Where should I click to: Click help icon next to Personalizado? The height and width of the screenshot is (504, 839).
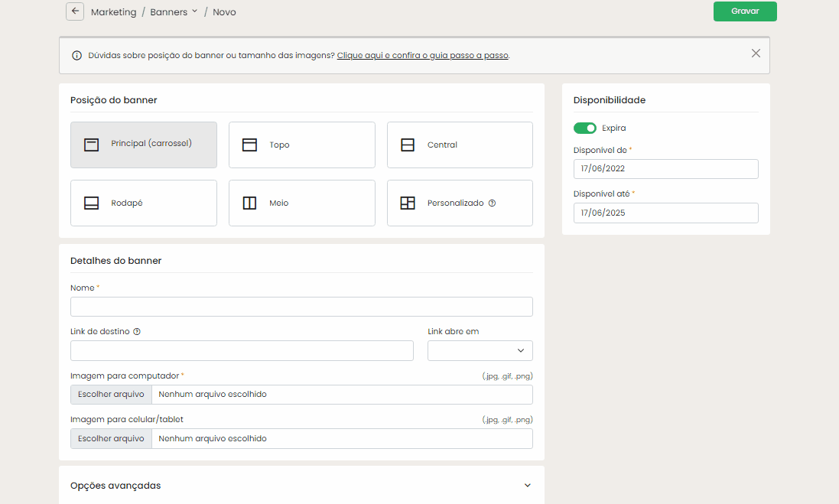point(492,203)
